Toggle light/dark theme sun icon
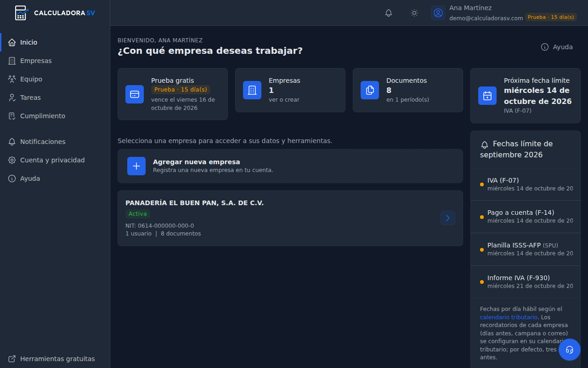This screenshot has width=588, height=368. pyautogui.click(x=414, y=13)
